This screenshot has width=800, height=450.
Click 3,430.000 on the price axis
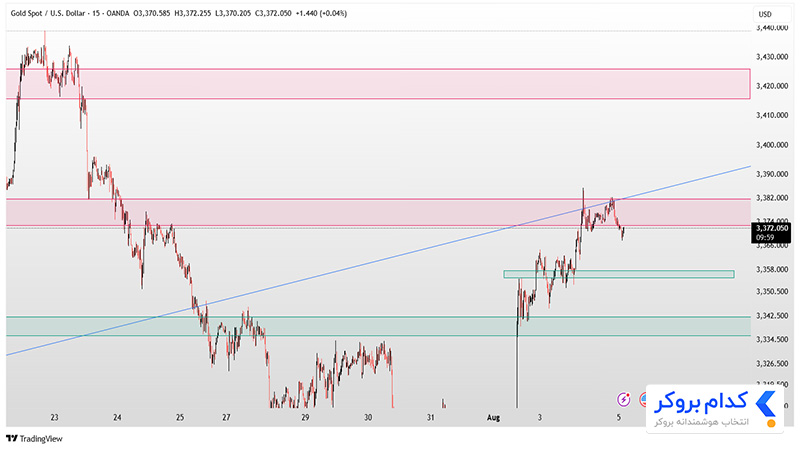(772, 57)
